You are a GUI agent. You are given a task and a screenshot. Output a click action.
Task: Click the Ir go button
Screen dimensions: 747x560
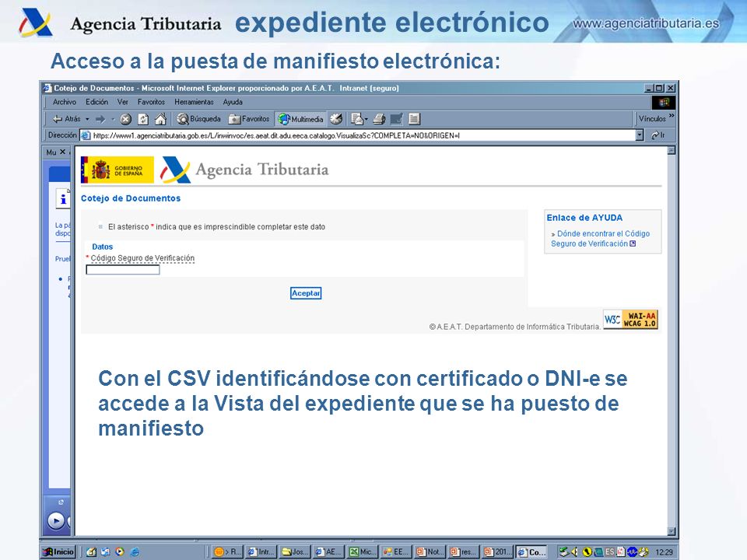[658, 135]
